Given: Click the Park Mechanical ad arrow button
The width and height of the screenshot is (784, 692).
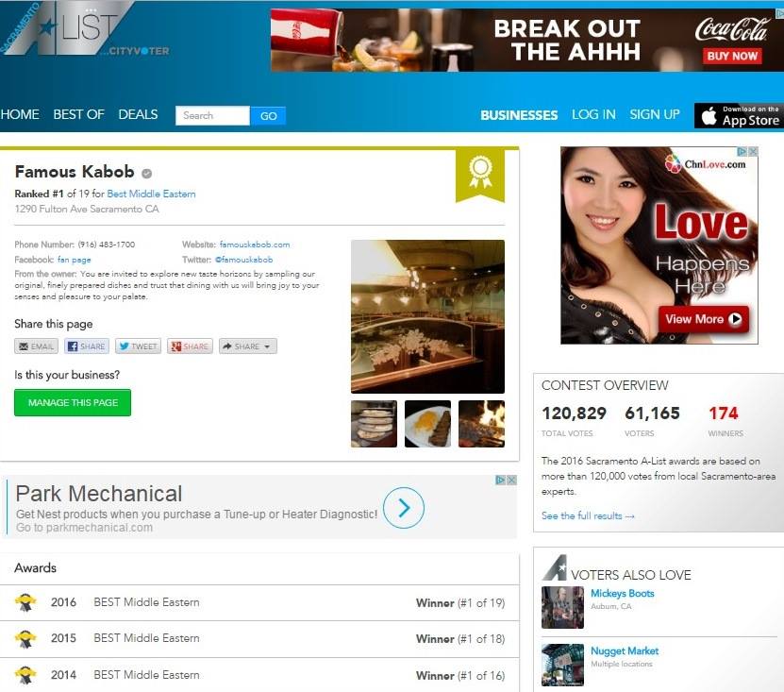Looking at the screenshot, I should click(x=404, y=508).
